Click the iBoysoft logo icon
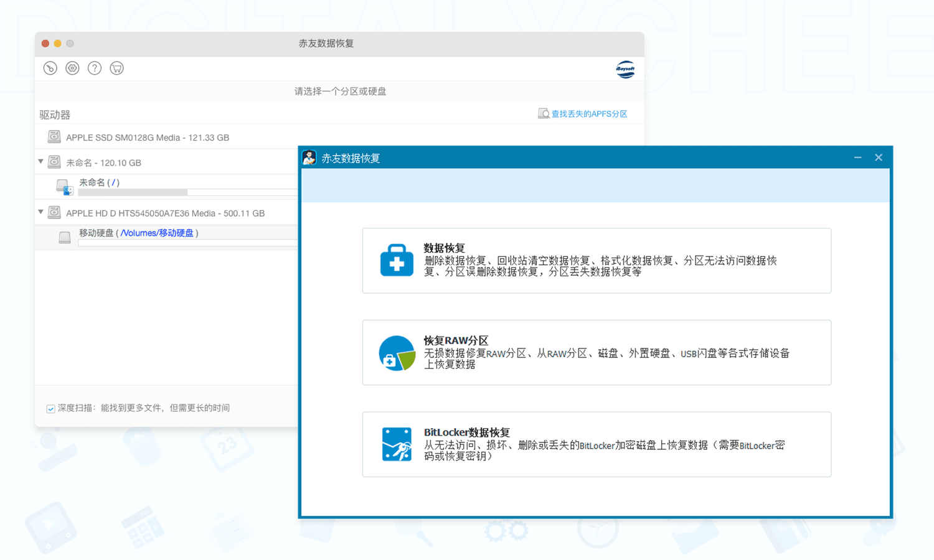 [625, 69]
